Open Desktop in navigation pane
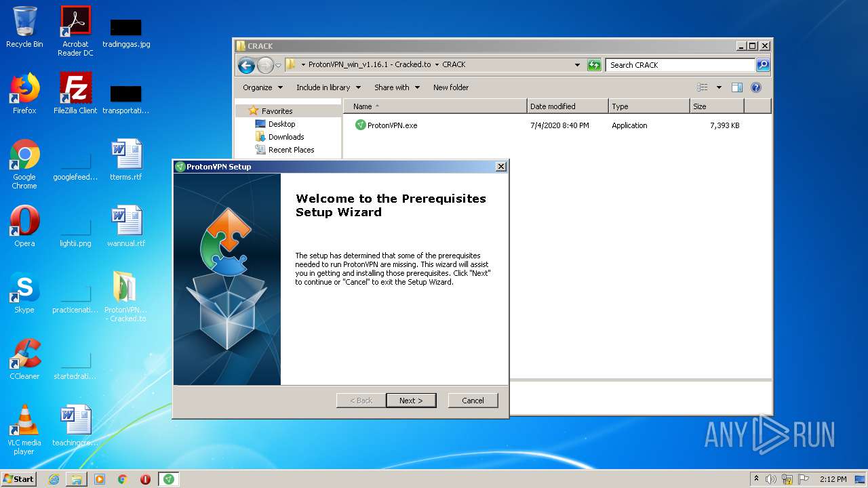Viewport: 868px width, 488px height. [x=275, y=124]
